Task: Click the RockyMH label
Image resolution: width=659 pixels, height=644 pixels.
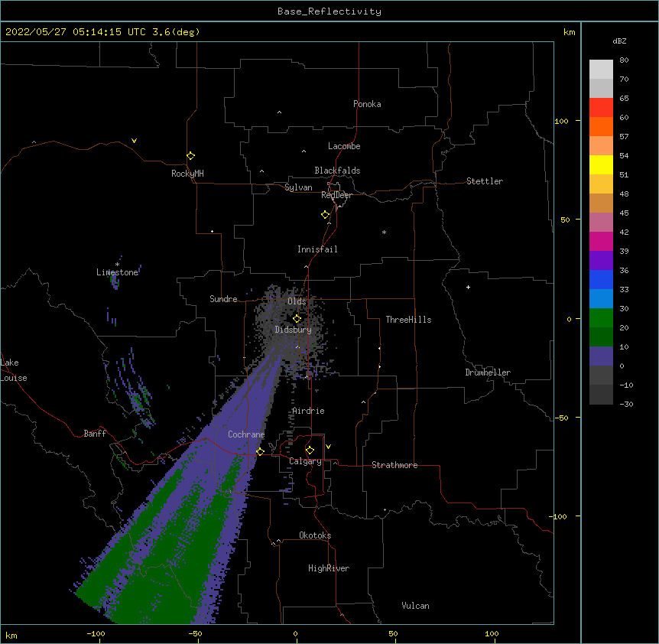Action: (x=187, y=174)
